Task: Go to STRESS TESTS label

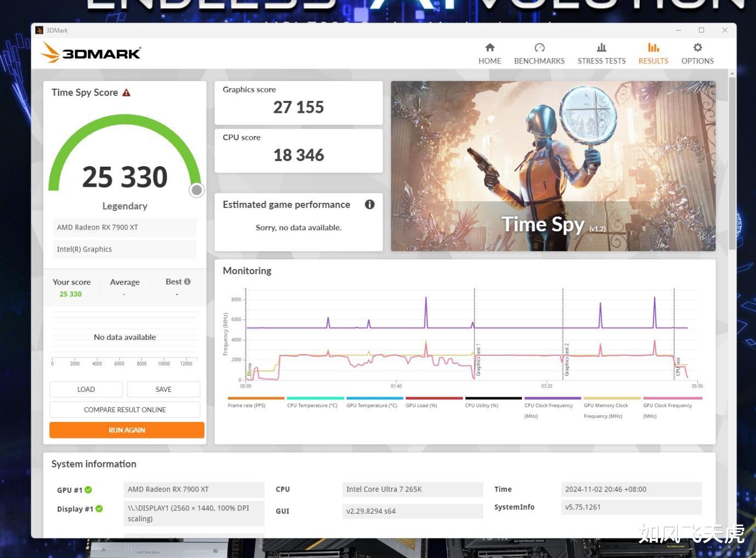Action: point(601,61)
